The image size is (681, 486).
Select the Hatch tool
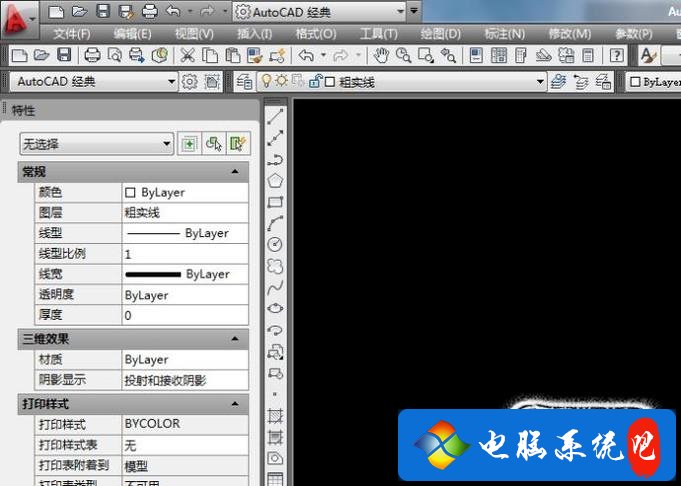275,416
